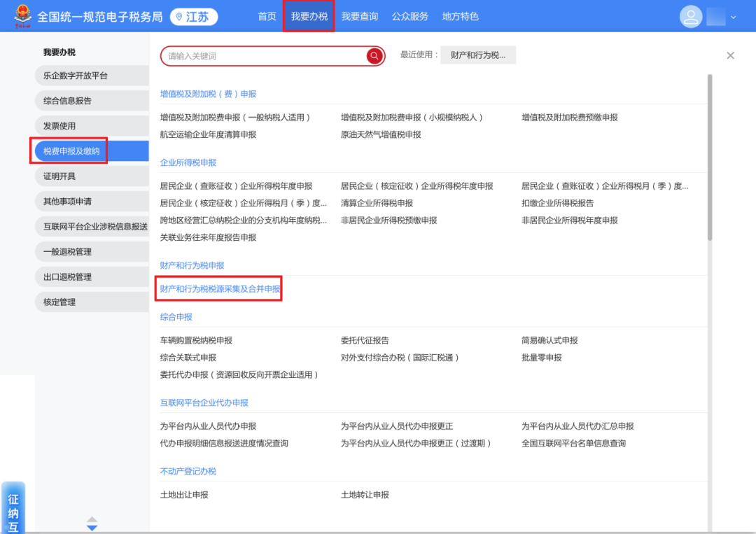
Task: Select 综合信息报告 in sidebar
Action: point(92,101)
